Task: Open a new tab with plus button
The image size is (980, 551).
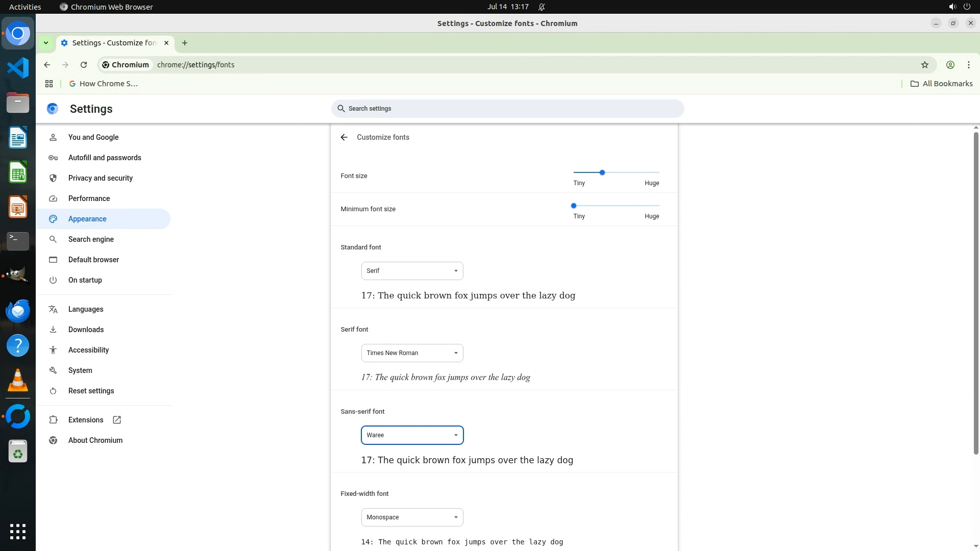Action: click(185, 43)
